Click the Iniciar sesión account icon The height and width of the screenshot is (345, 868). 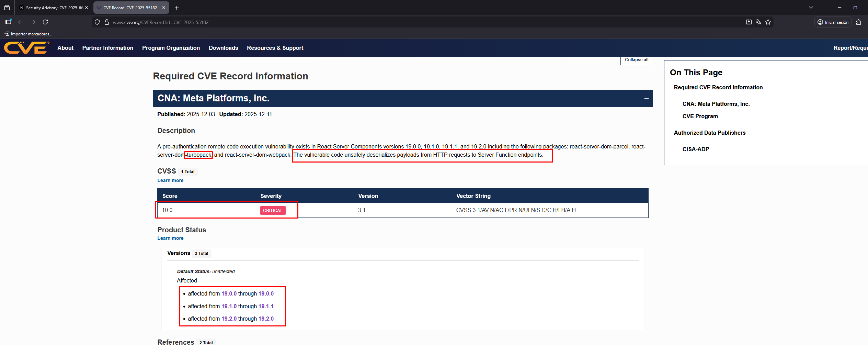pos(832,22)
